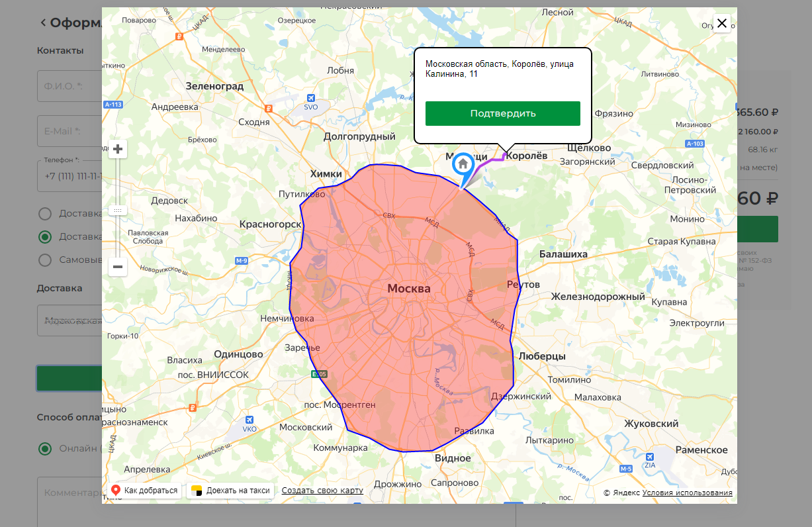Screen dimensions: 812x527
Task: Click the Жуковский label on the map
Action: click(x=652, y=423)
